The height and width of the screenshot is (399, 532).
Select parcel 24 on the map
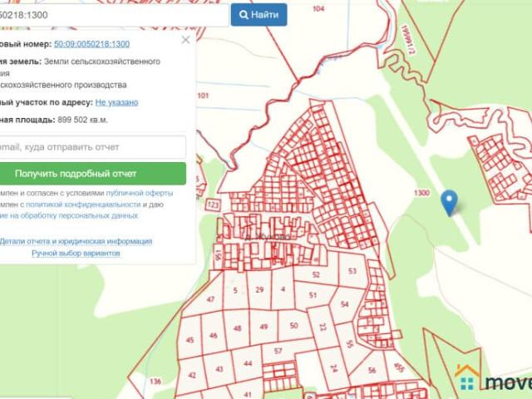334,368
